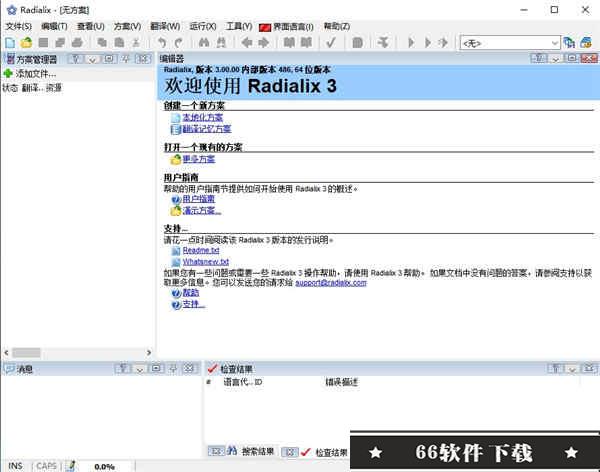Open the Whatsnew.txt link
This screenshot has height=472, width=600.
[x=205, y=262]
